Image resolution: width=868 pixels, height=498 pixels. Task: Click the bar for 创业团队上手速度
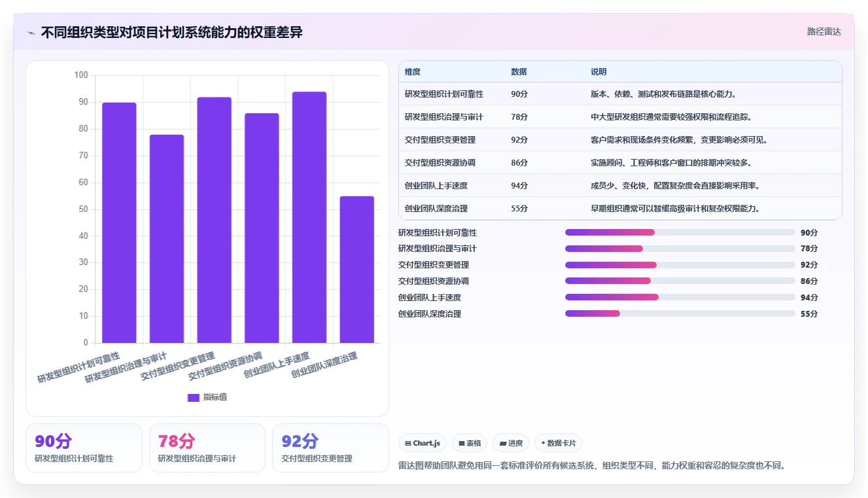pyautogui.click(x=309, y=217)
